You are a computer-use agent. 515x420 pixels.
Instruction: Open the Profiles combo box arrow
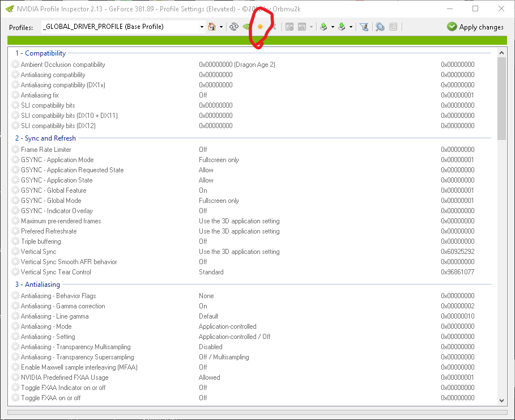coord(202,27)
